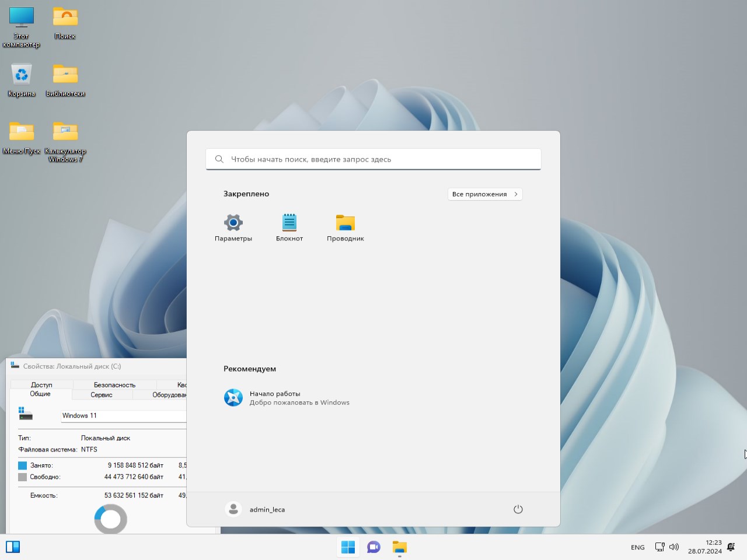Open the widgets panel icon on taskbar

pyautogui.click(x=13, y=547)
